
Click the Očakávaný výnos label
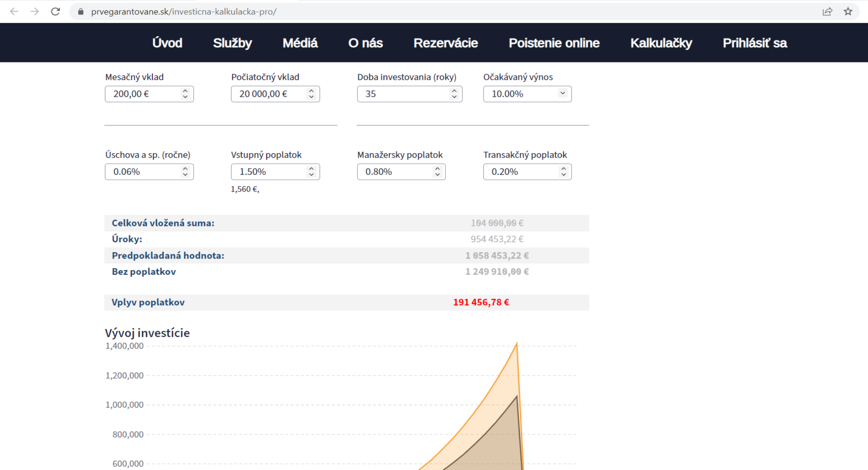(518, 77)
